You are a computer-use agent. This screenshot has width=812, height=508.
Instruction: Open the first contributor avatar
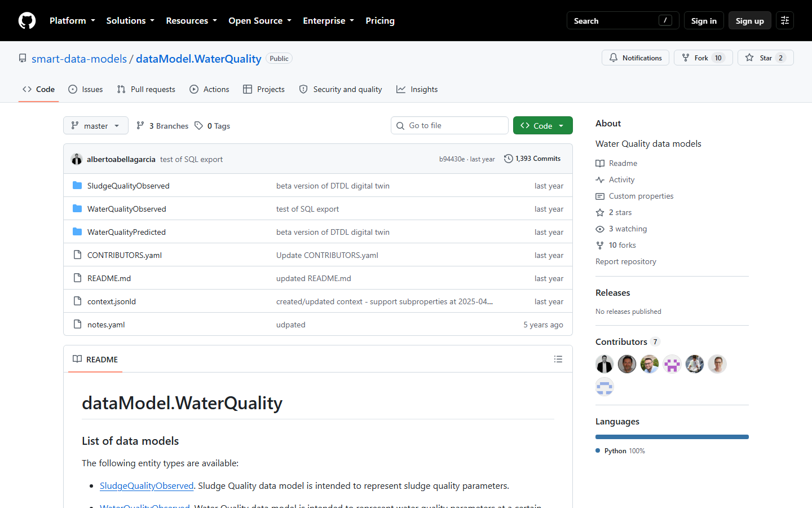(604, 364)
